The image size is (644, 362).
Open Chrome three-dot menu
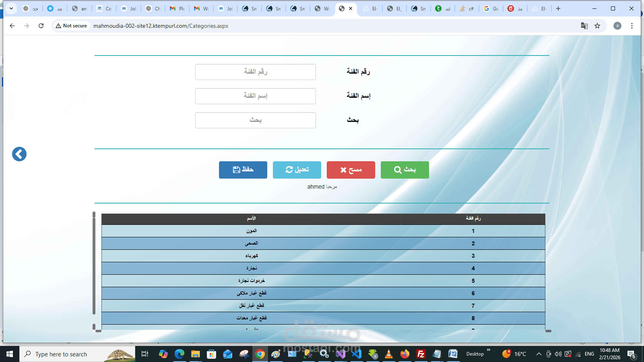point(632,26)
